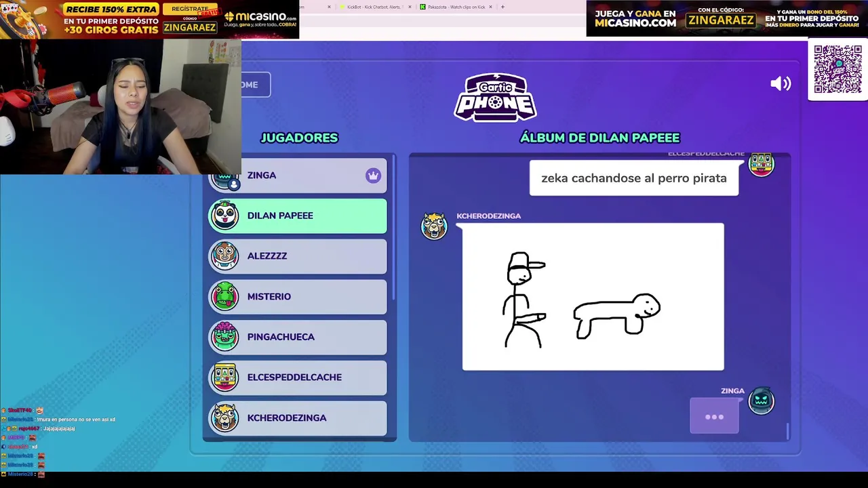
Task: Click the album panel scrollbar
Action: click(x=787, y=431)
